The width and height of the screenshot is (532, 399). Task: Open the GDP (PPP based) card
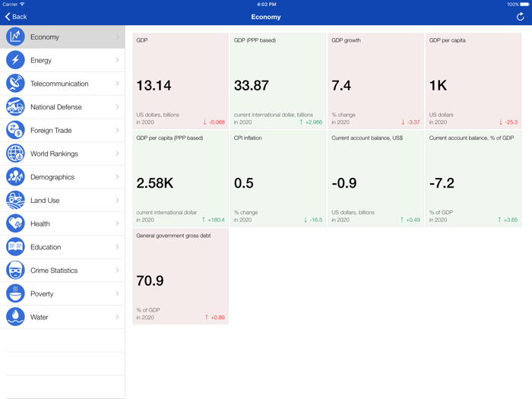[x=278, y=81]
